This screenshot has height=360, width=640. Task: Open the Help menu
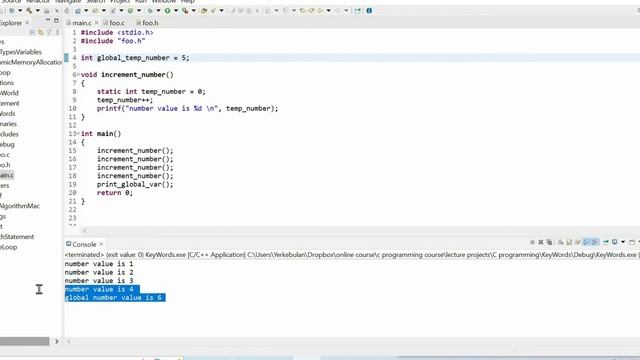tap(187, 2)
